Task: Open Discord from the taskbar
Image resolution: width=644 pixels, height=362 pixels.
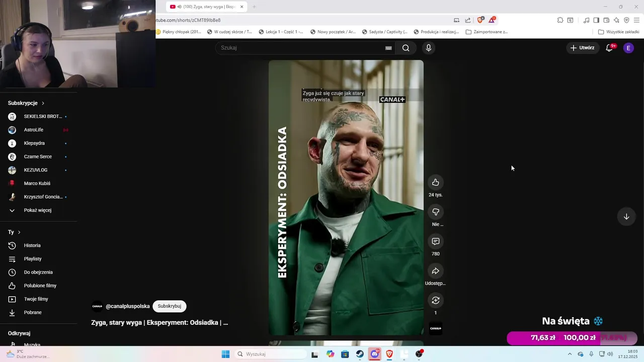Action: pyautogui.click(x=374, y=354)
